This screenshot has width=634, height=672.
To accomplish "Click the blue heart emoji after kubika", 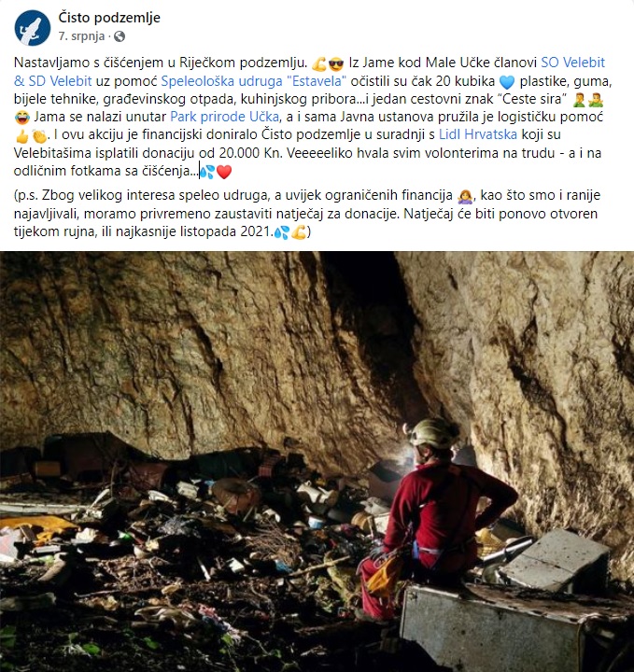I will click(x=507, y=82).
